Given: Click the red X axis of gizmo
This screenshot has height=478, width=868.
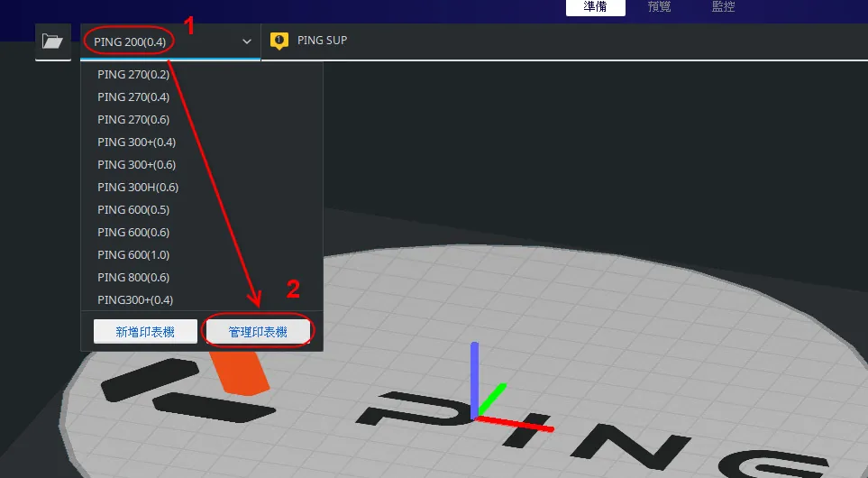Looking at the screenshot, I should [x=516, y=424].
